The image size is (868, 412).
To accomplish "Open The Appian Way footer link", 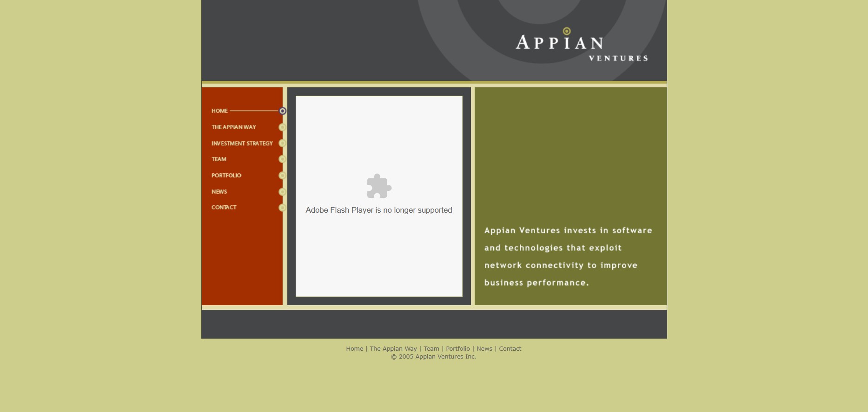I will [x=393, y=349].
